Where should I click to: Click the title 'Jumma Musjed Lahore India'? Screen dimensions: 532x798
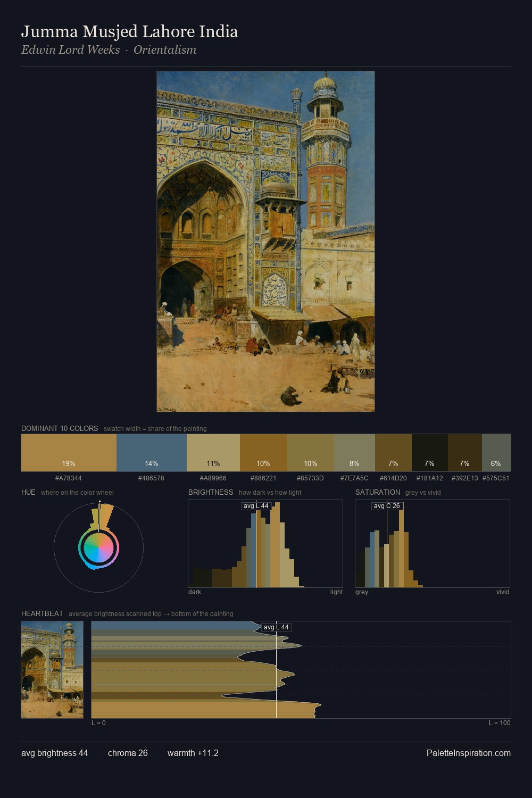pos(129,32)
